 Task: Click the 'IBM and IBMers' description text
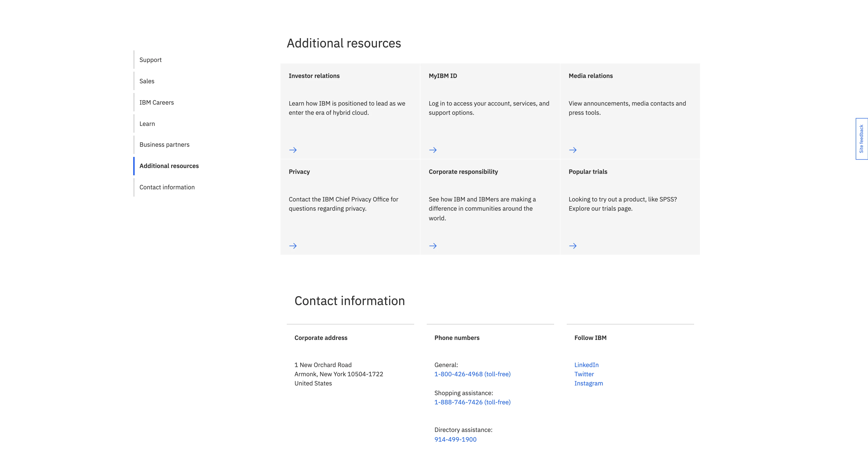pyautogui.click(x=482, y=209)
